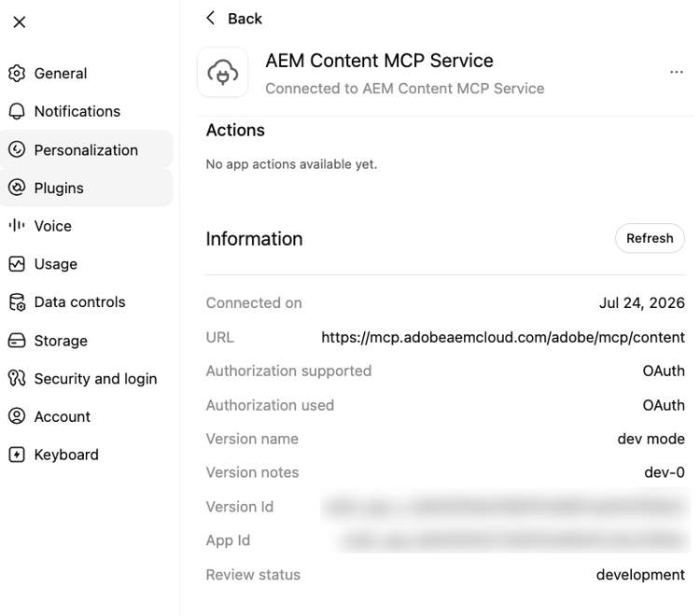Click the Voice waveform icon

tap(17, 226)
